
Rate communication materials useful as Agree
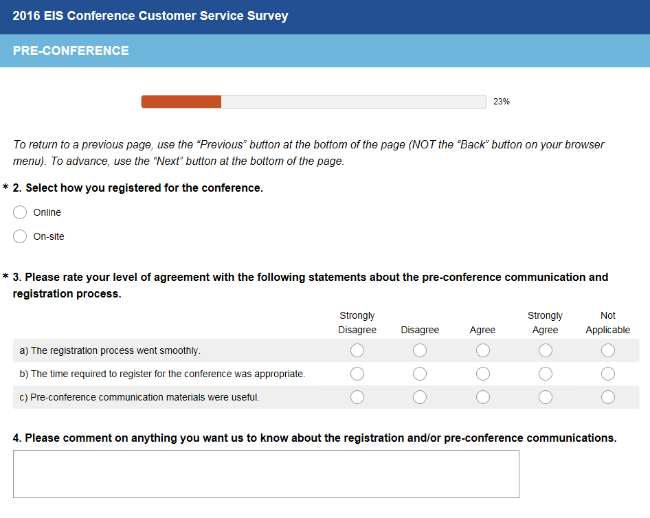[x=483, y=397]
